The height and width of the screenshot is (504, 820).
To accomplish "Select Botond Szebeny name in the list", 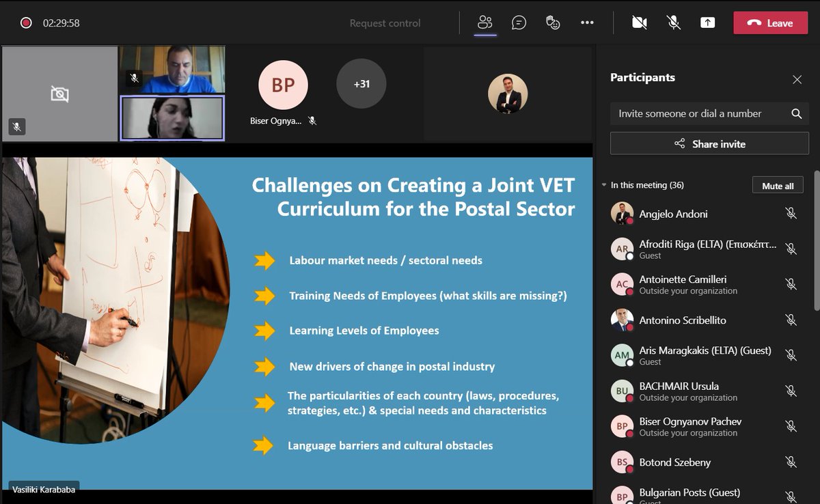I will point(674,462).
